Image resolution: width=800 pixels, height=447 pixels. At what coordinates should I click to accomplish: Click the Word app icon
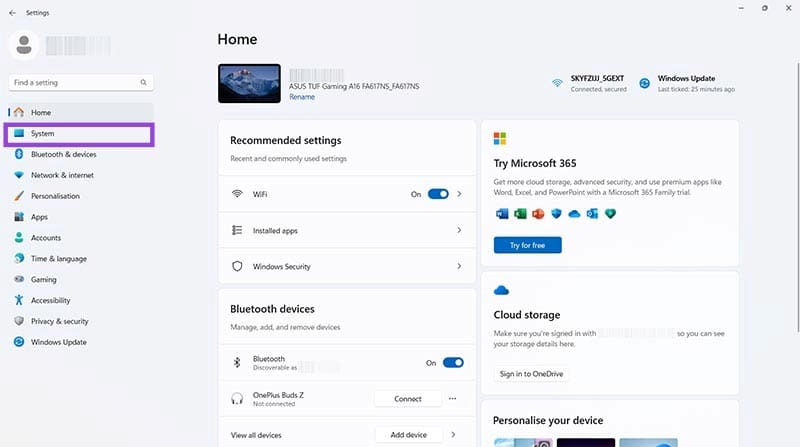point(502,214)
